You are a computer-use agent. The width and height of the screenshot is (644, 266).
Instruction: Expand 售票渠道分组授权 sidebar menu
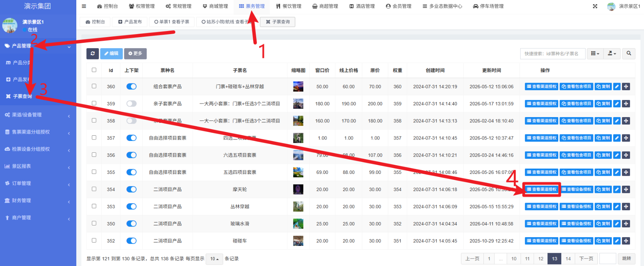tap(38, 132)
